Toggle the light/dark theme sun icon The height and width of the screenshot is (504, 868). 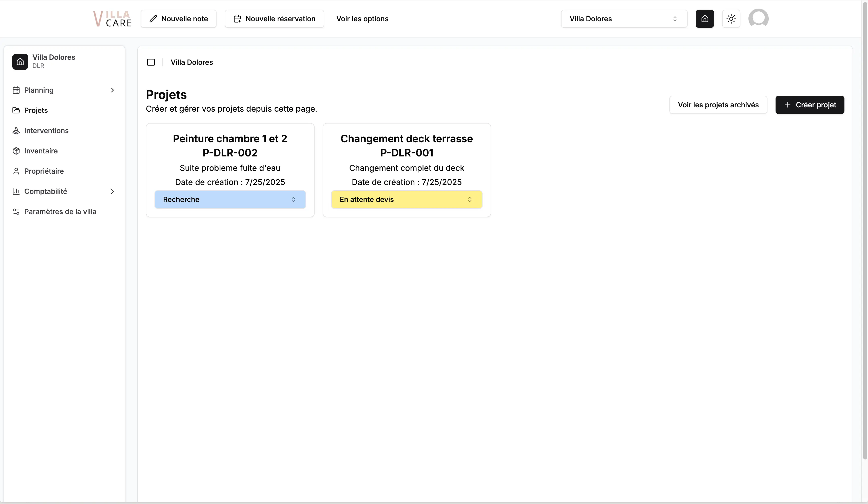click(x=731, y=18)
